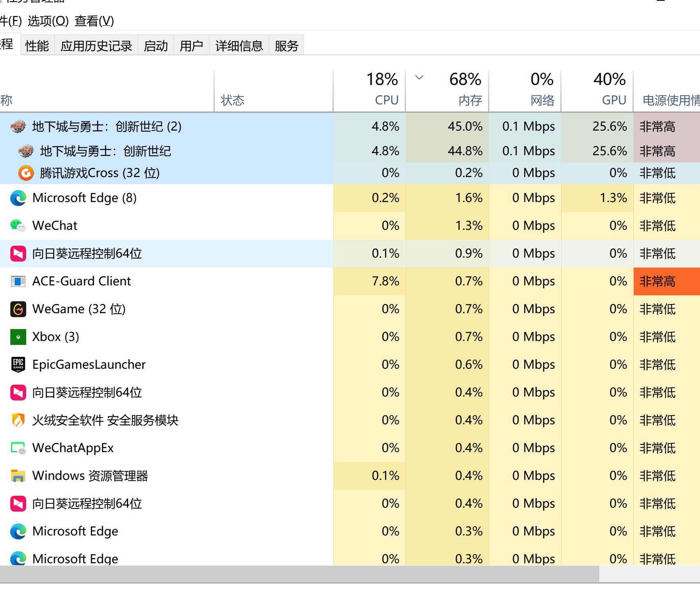Open the 选项(O) menu
This screenshot has height=593, width=700.
[x=48, y=21]
